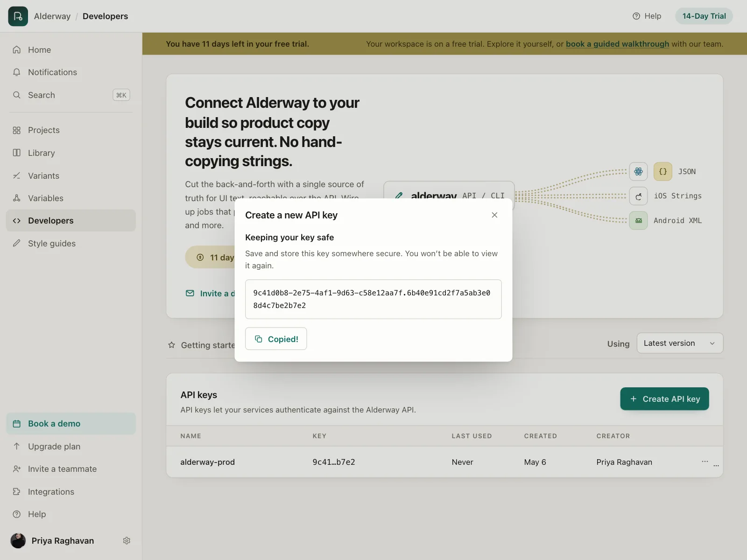This screenshot has width=747, height=560.
Task: Open the alderway-prod row actions menu
Action: pos(705,462)
